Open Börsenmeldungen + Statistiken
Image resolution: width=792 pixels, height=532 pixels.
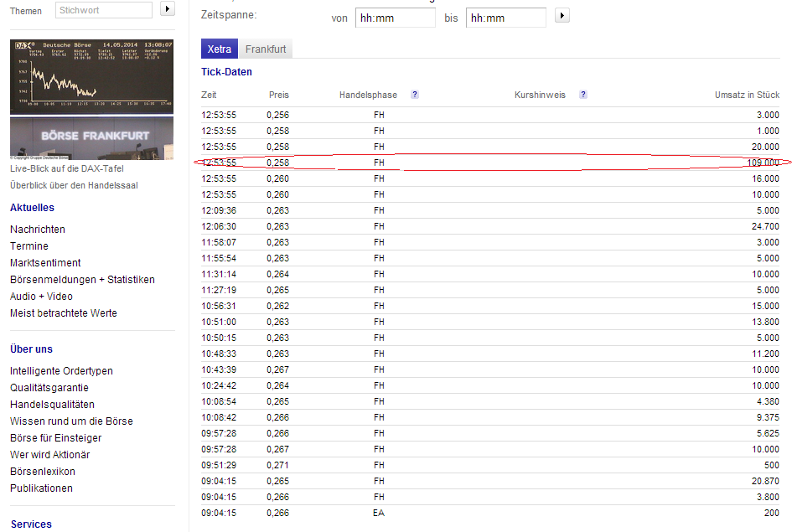(82, 280)
